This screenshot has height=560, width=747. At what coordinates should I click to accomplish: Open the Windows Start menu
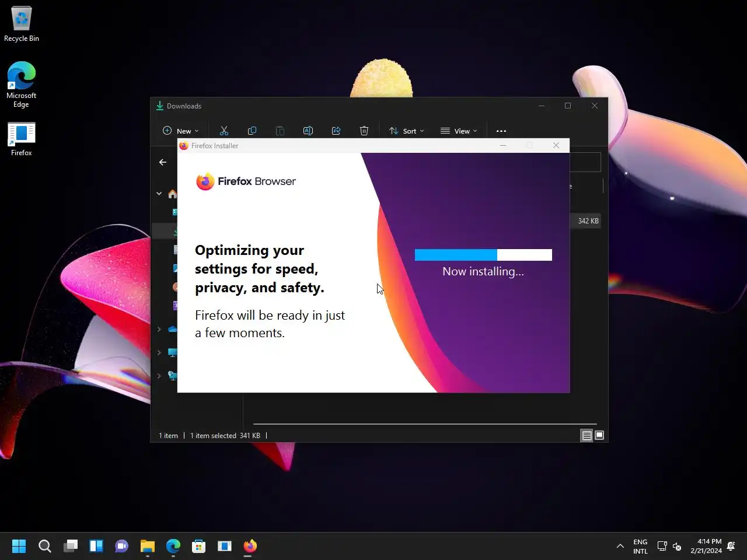(x=19, y=546)
